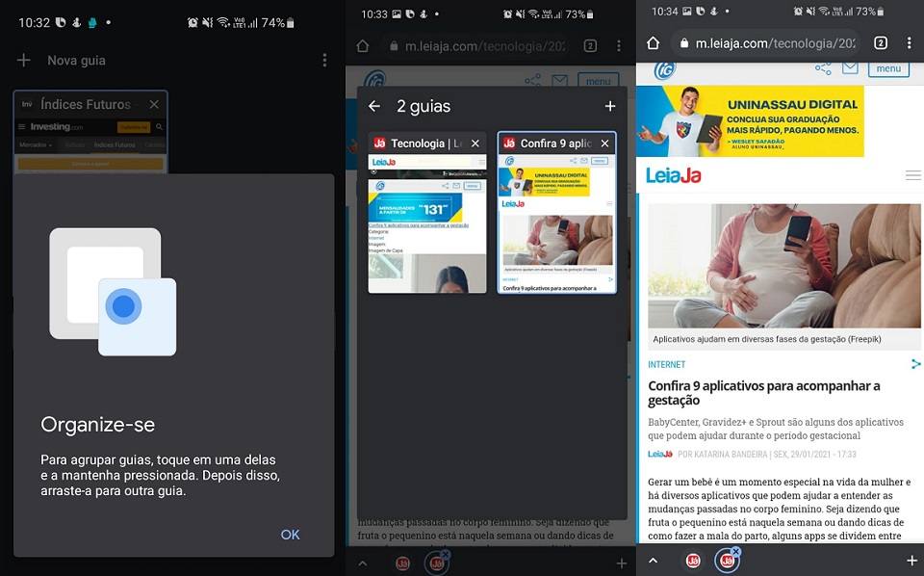The image size is (924, 576).
Task: Click the outlined menu button near iG logo
Action: tap(888, 68)
